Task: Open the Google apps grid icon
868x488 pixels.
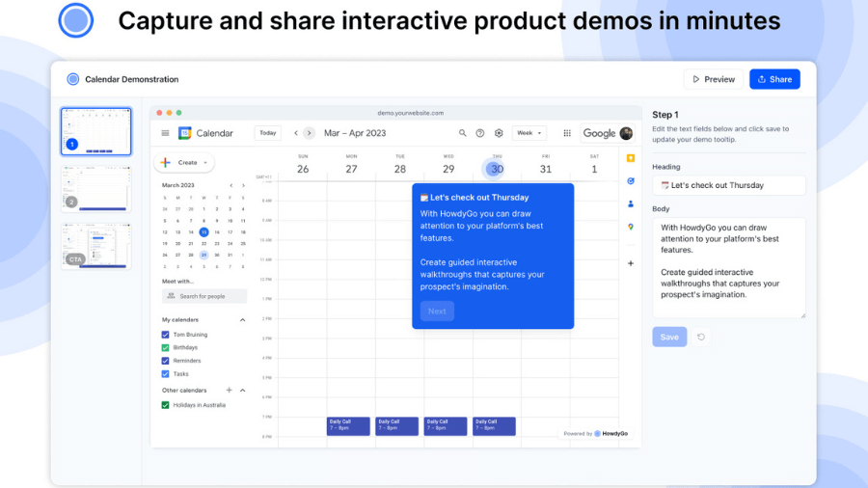Action: click(567, 133)
